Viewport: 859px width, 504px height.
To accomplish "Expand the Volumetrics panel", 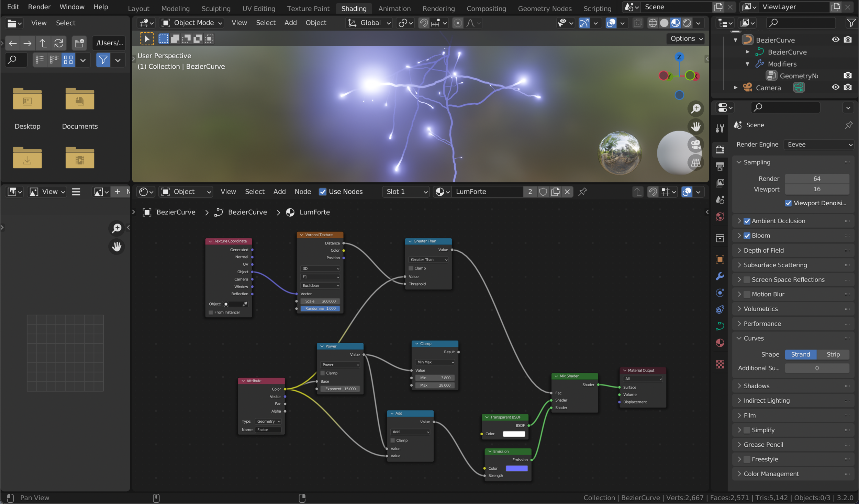I will [760, 309].
